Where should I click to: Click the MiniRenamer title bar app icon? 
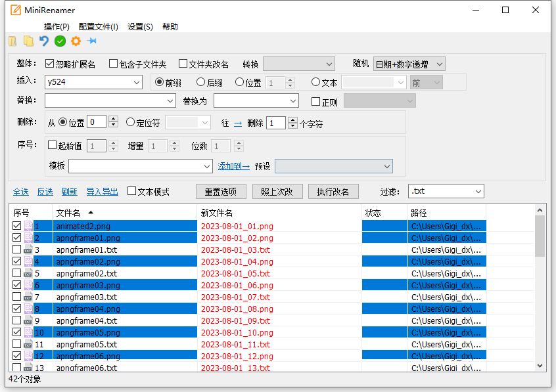point(16,10)
